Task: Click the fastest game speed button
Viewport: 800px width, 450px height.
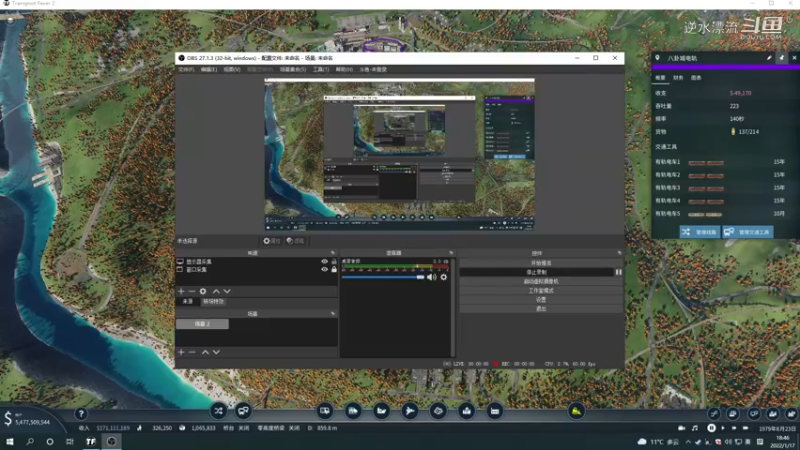Action: 745,428
